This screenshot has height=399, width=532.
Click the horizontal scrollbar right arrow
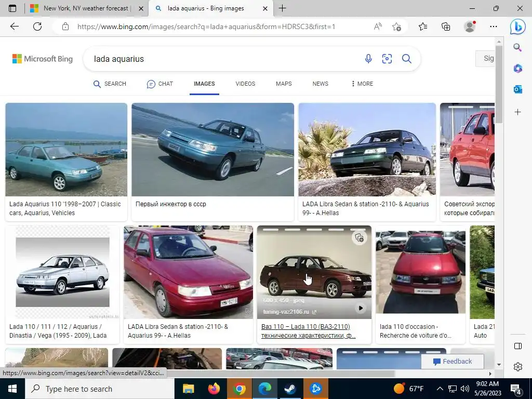coord(490,374)
